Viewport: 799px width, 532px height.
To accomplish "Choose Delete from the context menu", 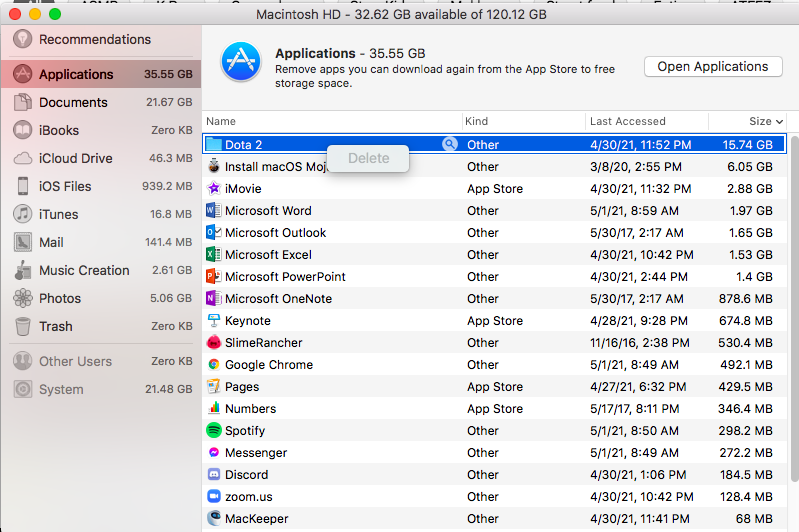I will [368, 158].
